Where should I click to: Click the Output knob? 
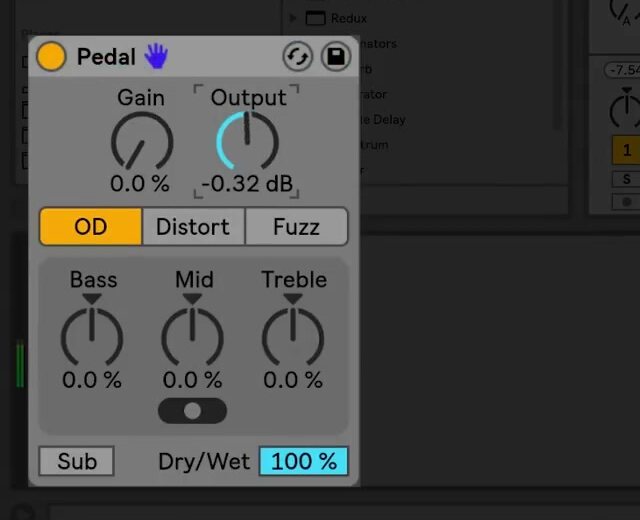(247, 141)
